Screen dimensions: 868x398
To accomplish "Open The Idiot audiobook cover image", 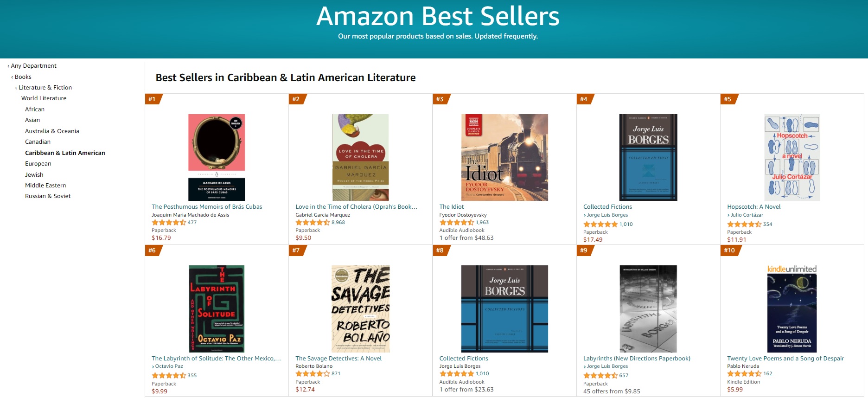I will coord(504,157).
